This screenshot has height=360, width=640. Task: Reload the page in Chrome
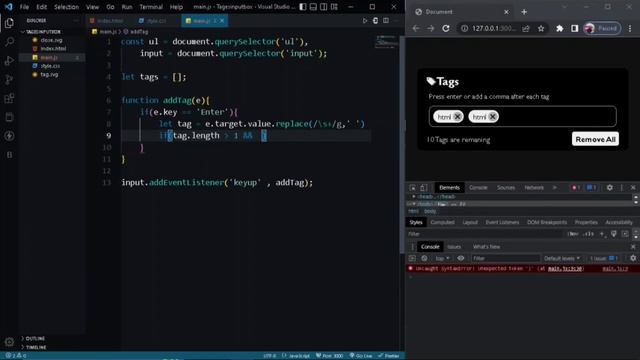pyautogui.click(x=446, y=28)
